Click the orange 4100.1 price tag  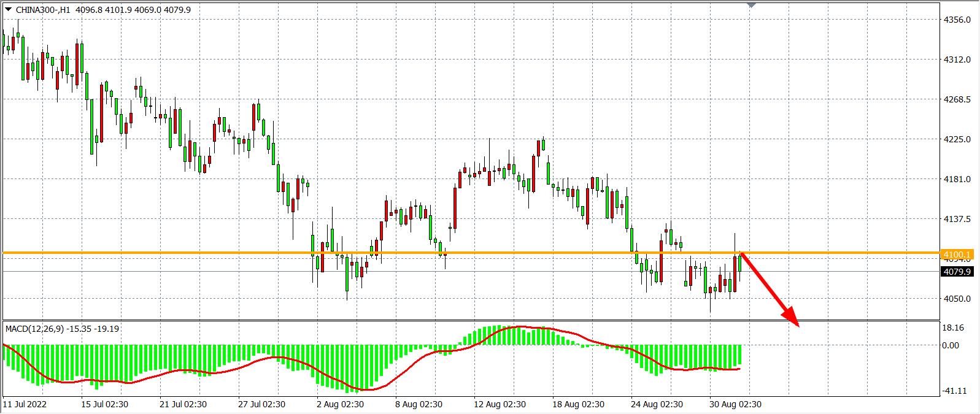(957, 254)
